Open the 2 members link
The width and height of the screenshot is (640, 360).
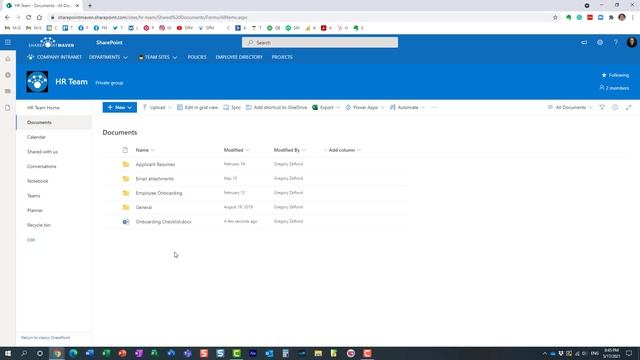tap(614, 88)
